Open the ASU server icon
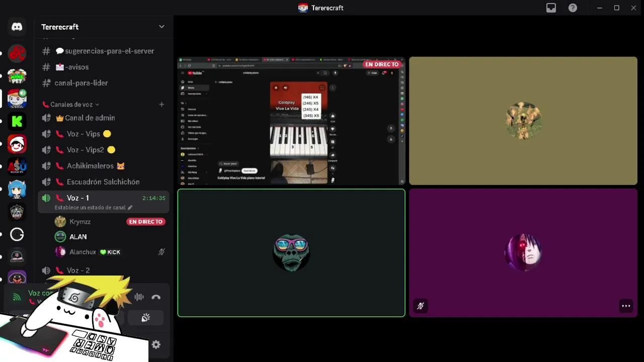The height and width of the screenshot is (362, 644). (x=17, y=166)
